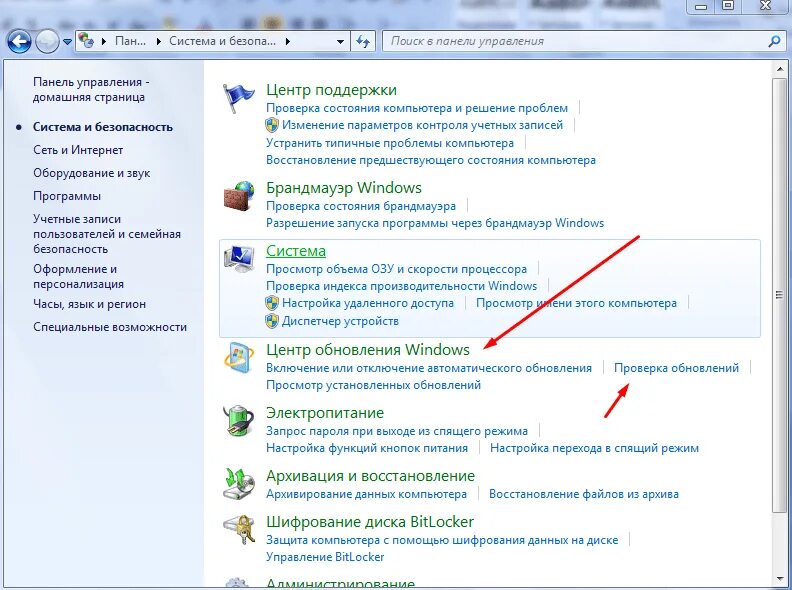Open the 'Центр обновления Windows' heading
This screenshot has height=590, width=792.
[x=368, y=350]
